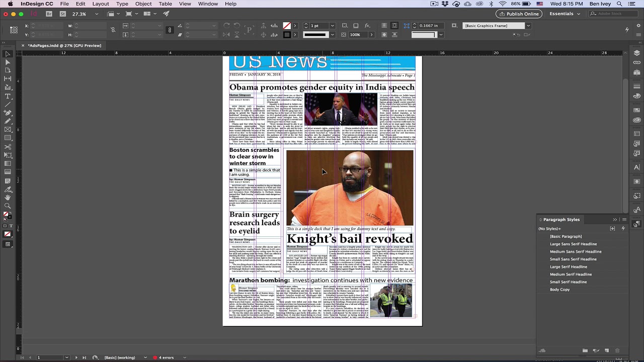644x362 pixels.
Task: Select the Direct Selection tool
Action: pyautogui.click(x=8, y=62)
